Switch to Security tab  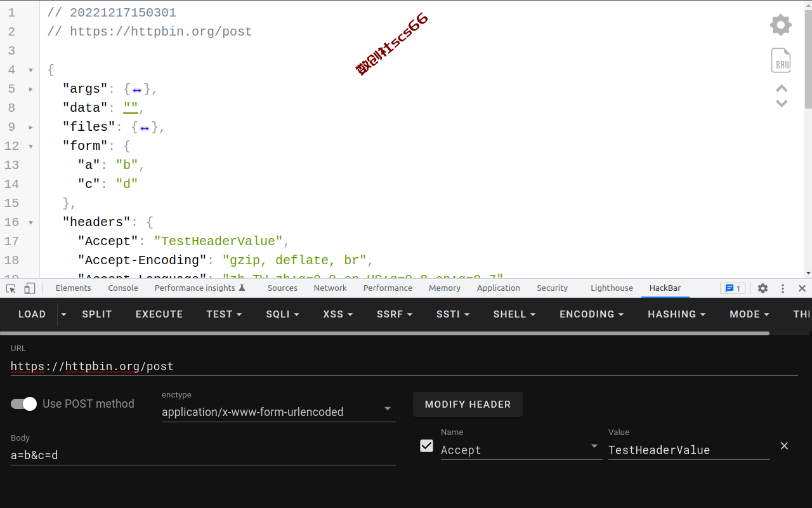tap(553, 288)
